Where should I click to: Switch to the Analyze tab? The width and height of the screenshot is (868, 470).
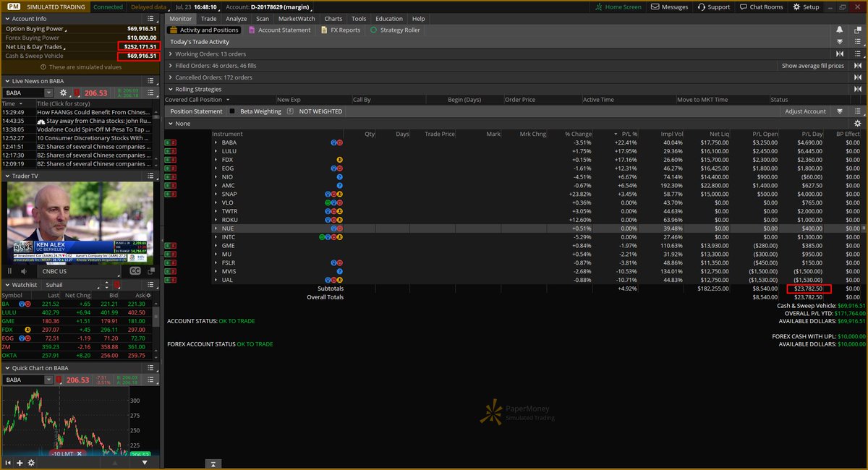236,18
